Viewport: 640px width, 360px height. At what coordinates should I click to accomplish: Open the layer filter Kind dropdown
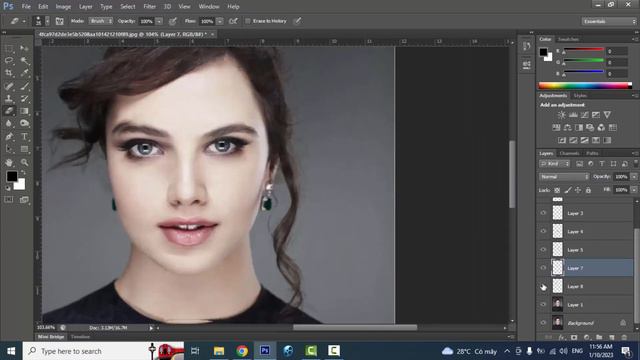coord(554,164)
